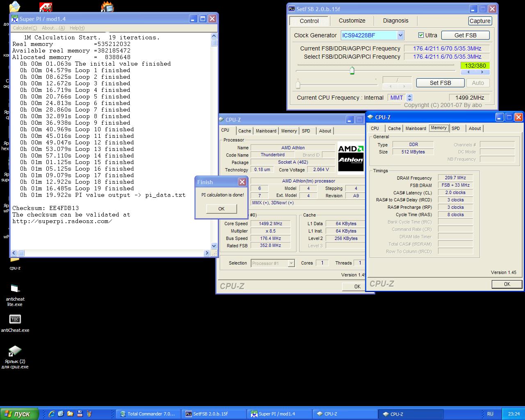Viewport: 525px width, 420px height.
Task: Switch to Diagnosis tab in SetFSB
Action: (x=395, y=21)
